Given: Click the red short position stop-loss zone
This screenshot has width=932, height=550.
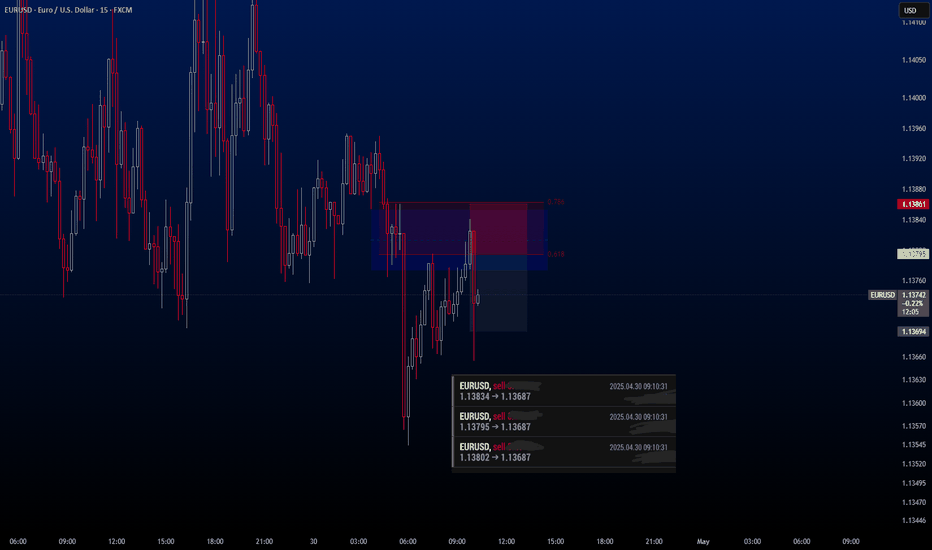Looking at the screenshot, I should tap(498, 229).
